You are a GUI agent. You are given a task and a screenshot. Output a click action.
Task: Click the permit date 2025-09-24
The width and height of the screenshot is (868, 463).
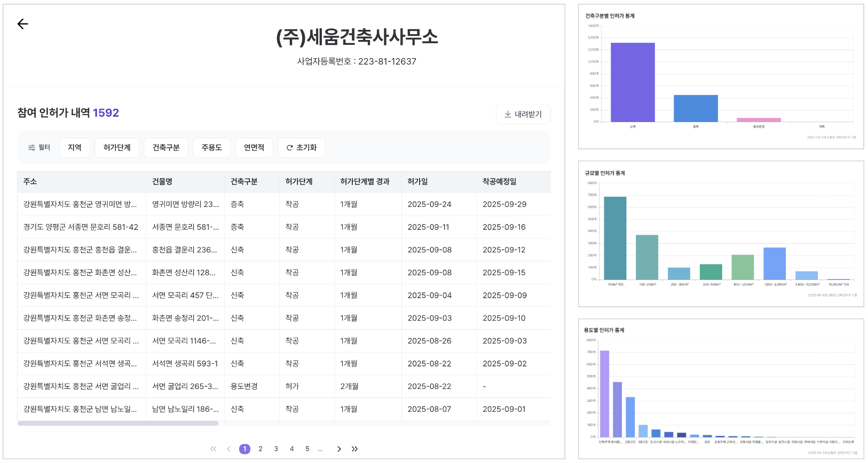tap(430, 204)
